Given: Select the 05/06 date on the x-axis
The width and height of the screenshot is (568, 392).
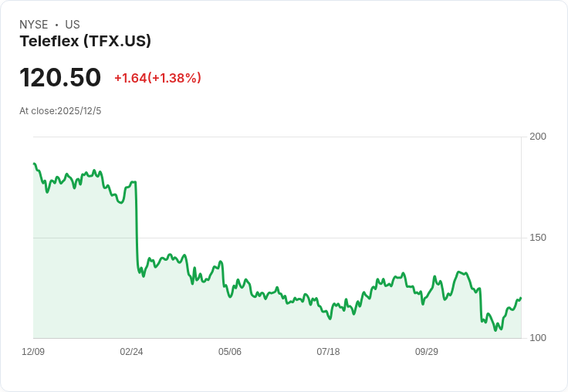Looking at the screenshot, I should tap(230, 352).
